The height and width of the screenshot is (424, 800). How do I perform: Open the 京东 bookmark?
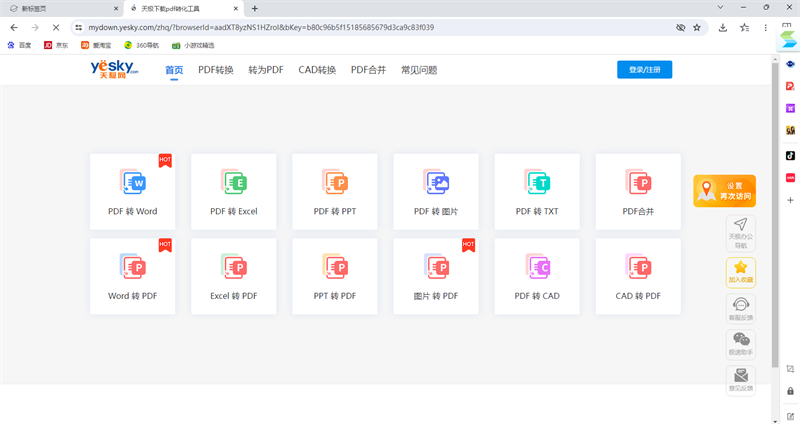pos(56,45)
